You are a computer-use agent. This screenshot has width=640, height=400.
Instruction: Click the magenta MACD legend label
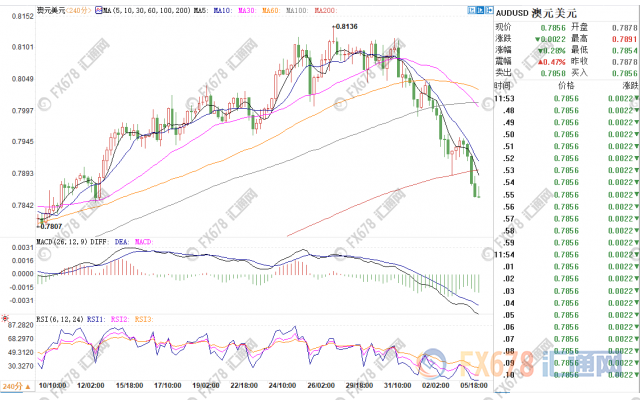pos(144,242)
